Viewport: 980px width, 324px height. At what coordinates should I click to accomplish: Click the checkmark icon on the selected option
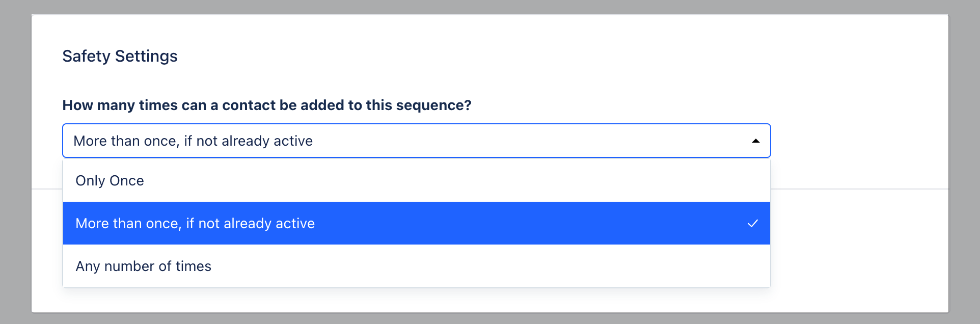pos(752,224)
